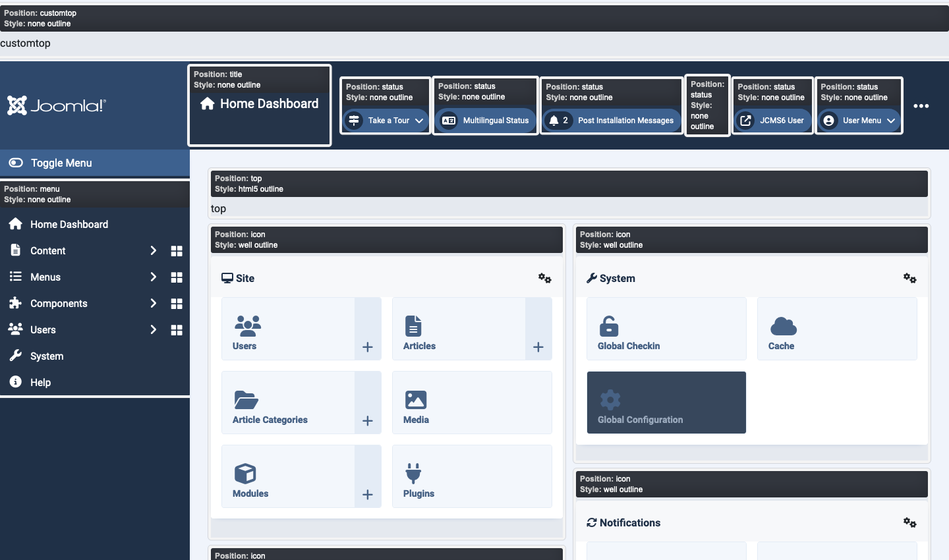Open the Content dashboard grid icon
949x560 pixels.
[x=177, y=251]
